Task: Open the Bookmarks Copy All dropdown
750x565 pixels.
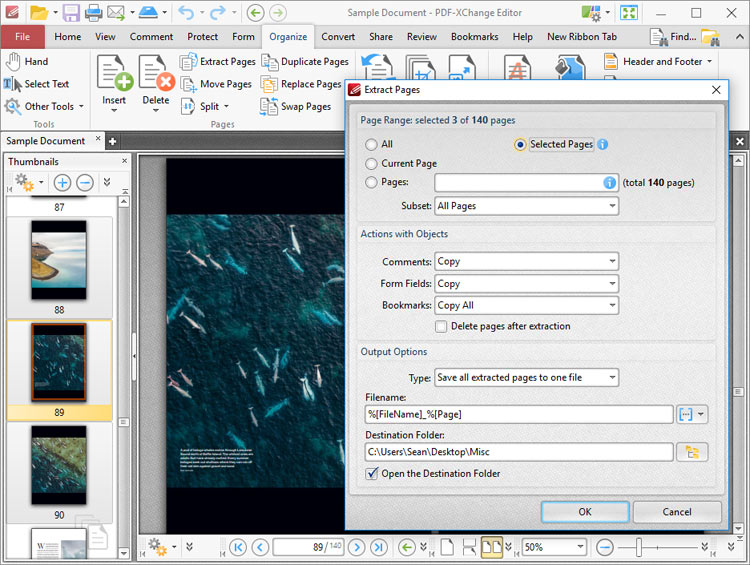Action: 526,305
